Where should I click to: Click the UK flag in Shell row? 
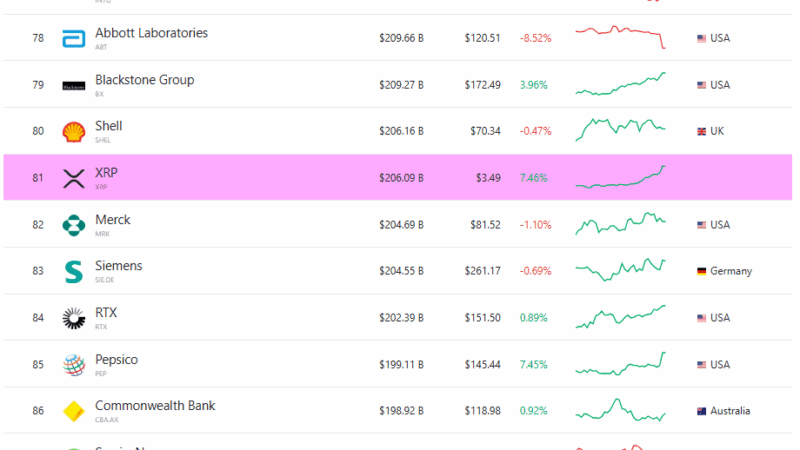702,132
